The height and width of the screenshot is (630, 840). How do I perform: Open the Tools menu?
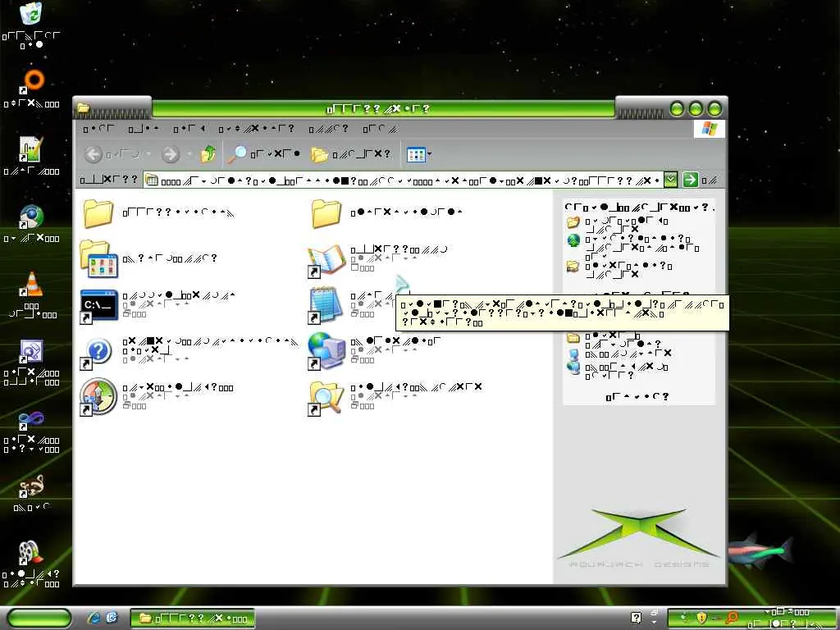point(328,129)
